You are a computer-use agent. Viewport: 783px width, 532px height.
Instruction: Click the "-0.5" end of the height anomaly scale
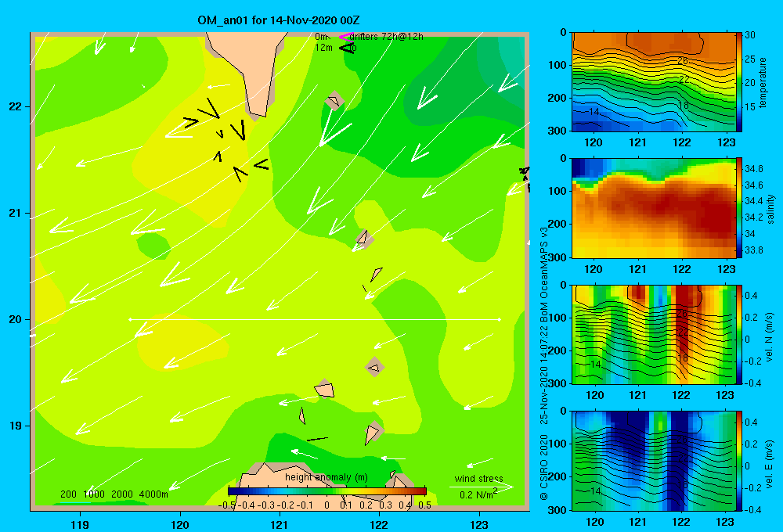coord(227,505)
